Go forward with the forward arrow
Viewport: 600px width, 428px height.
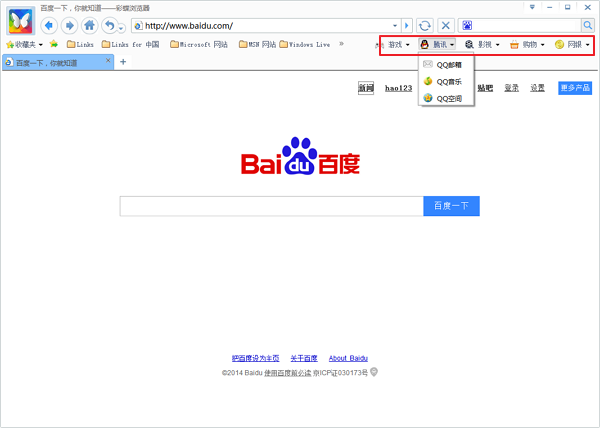click(69, 26)
